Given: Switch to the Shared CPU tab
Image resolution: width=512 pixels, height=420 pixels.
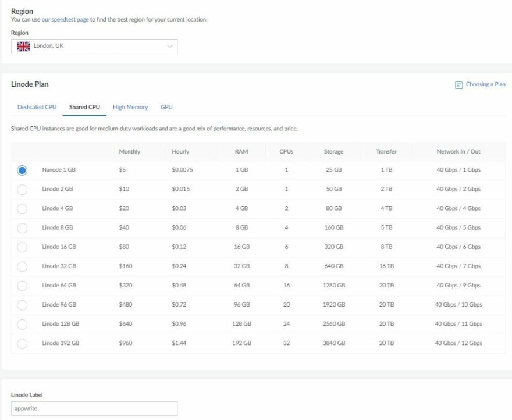Looking at the screenshot, I should point(84,107).
